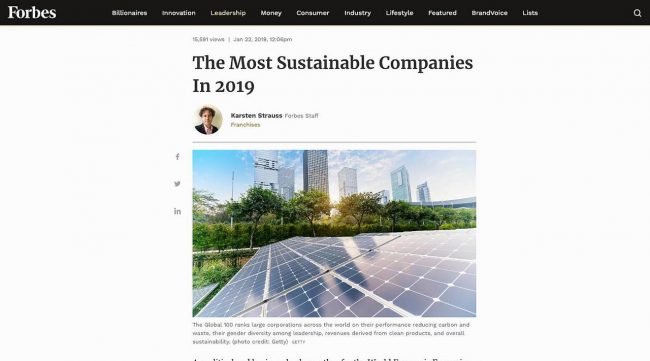Click the article headline text
This screenshot has width=650, height=361.
click(332, 75)
